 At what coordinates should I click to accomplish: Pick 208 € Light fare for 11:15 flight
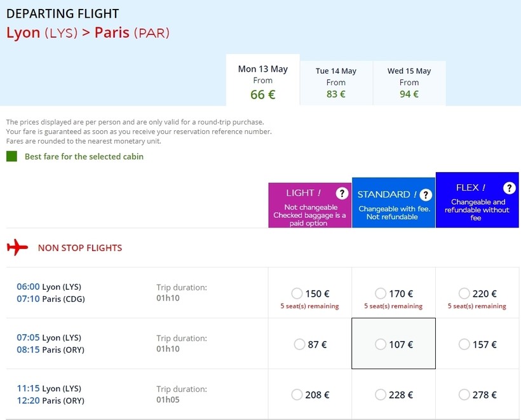coord(297,395)
